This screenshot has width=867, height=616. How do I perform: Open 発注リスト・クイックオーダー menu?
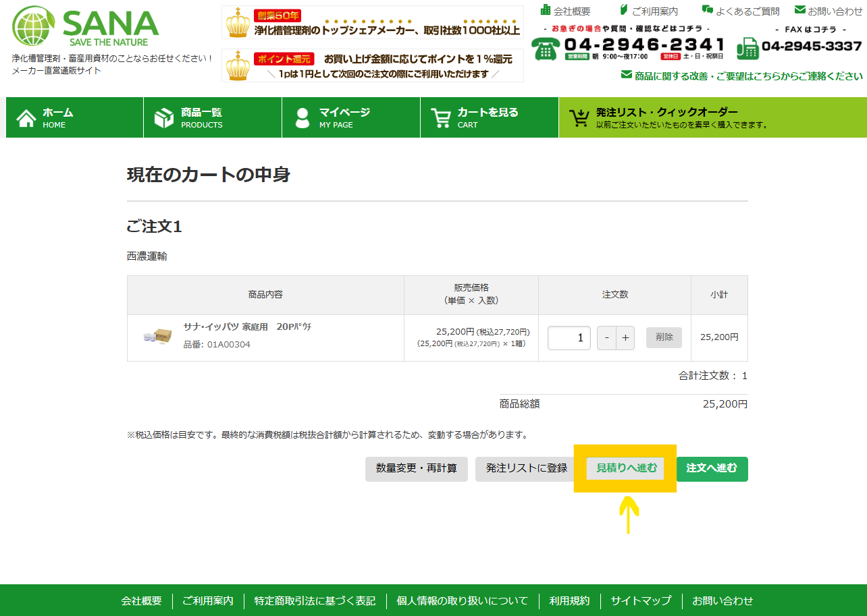(713, 117)
